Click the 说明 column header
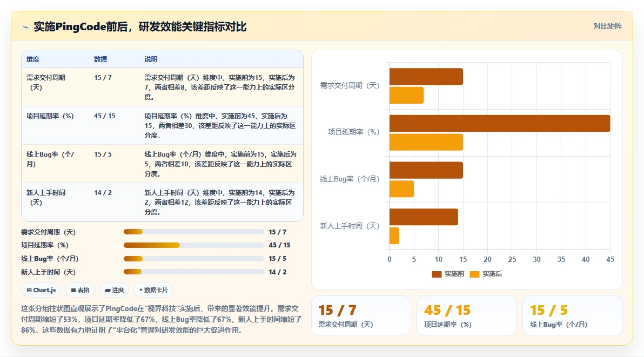The height and width of the screenshot is (357, 644). click(x=151, y=59)
